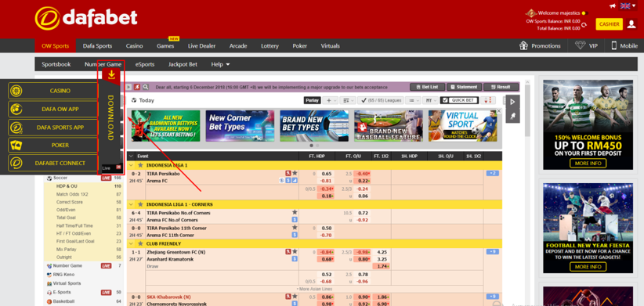This screenshot has height=306, width=644.
Task: Toggle the 65/65 Leagues checkmark filter
Action: click(363, 100)
